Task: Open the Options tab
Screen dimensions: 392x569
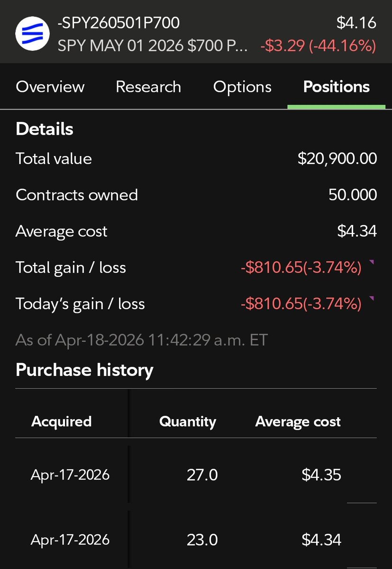Action: click(242, 87)
